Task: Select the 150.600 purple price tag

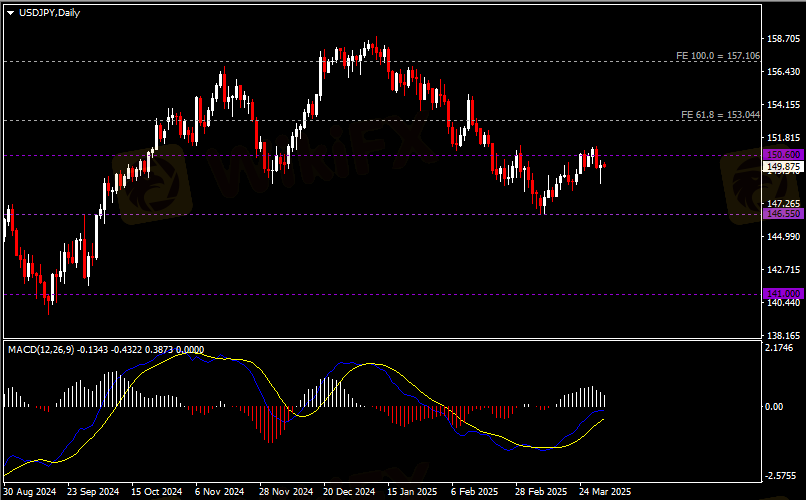Action: point(783,155)
